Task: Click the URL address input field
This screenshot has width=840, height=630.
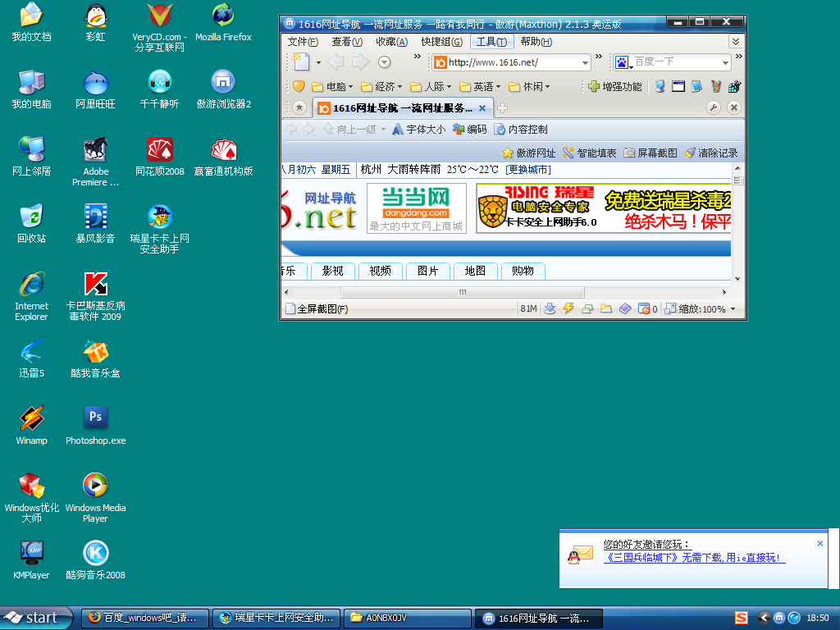Action: click(x=513, y=62)
